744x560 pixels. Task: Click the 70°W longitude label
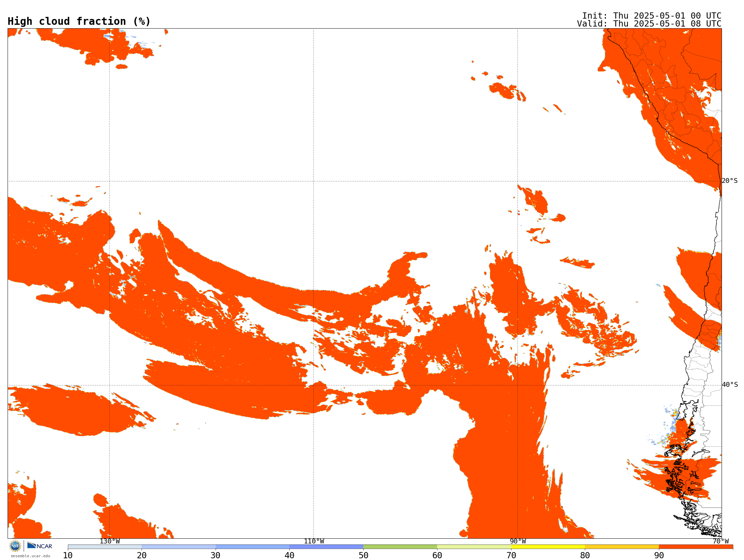pyautogui.click(x=721, y=541)
